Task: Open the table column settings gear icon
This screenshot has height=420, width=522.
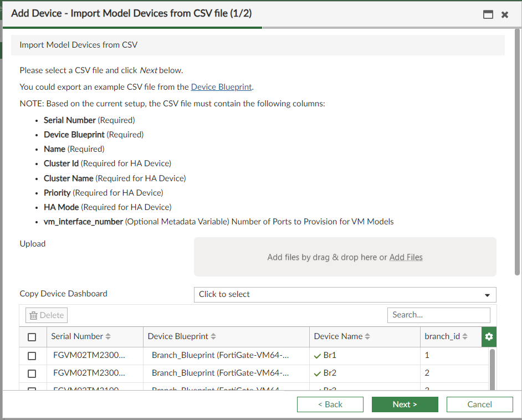Action: [489, 336]
